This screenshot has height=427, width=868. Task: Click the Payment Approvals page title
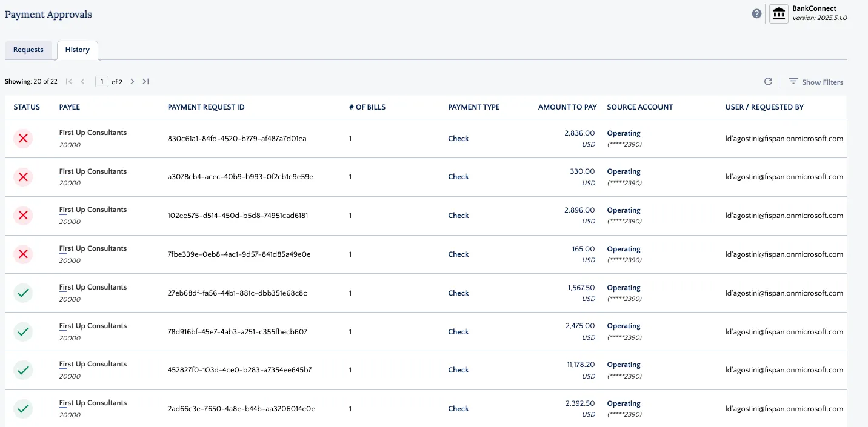[x=48, y=14]
